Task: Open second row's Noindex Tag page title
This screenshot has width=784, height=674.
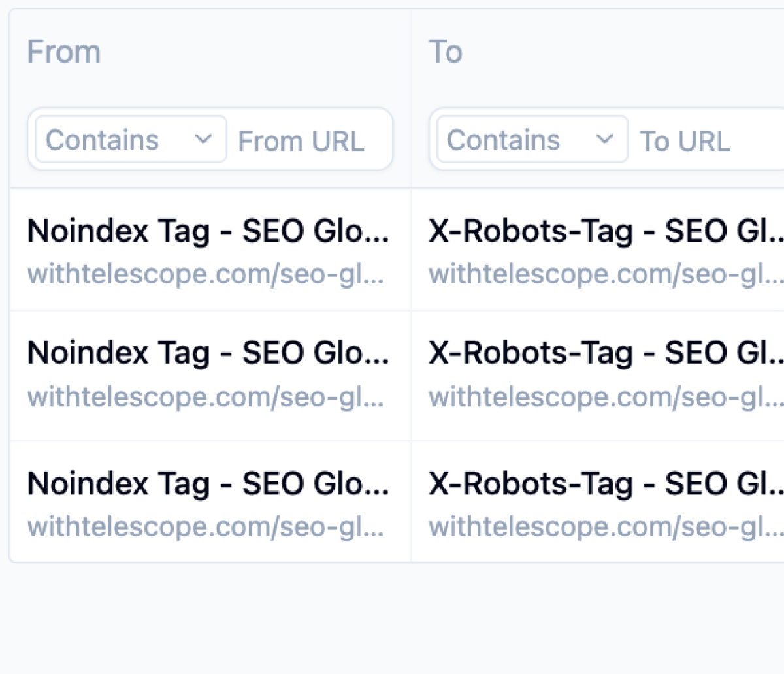Action: (x=208, y=353)
